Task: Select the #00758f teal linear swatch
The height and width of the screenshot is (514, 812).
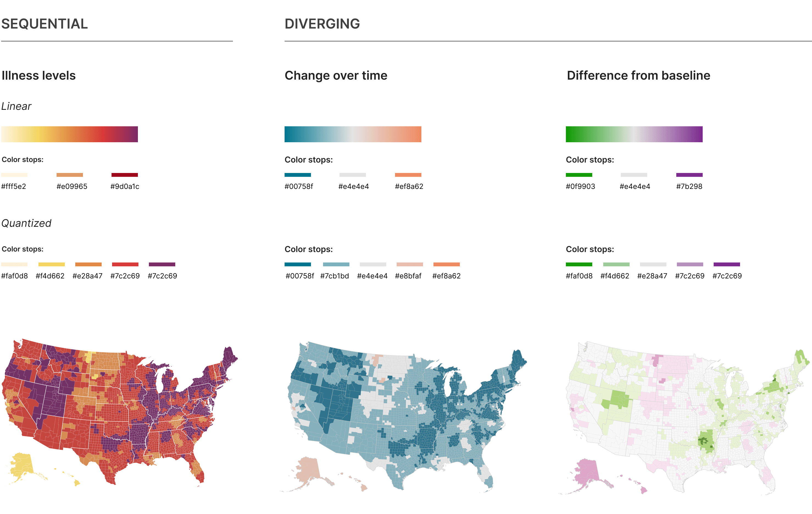Action: [297, 175]
